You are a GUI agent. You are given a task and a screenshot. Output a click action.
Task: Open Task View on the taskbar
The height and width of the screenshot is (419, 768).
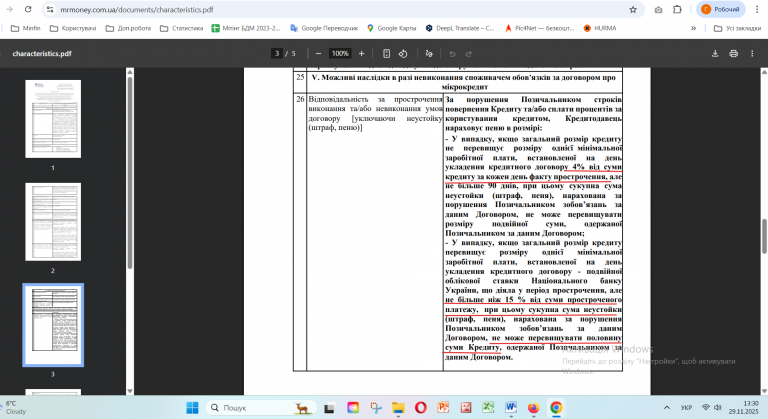pyautogui.click(x=330, y=408)
